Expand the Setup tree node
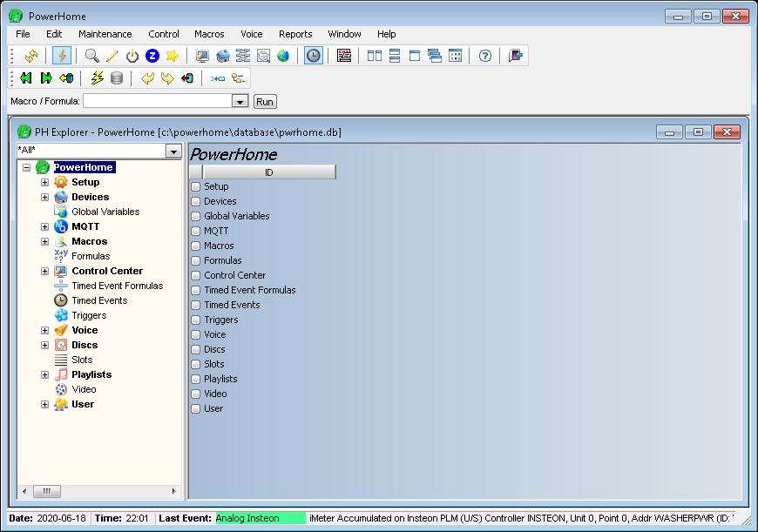758x532 pixels. 45,183
